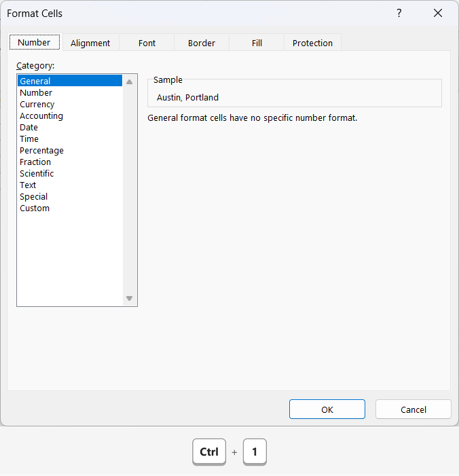Pick the Time category

70,139
